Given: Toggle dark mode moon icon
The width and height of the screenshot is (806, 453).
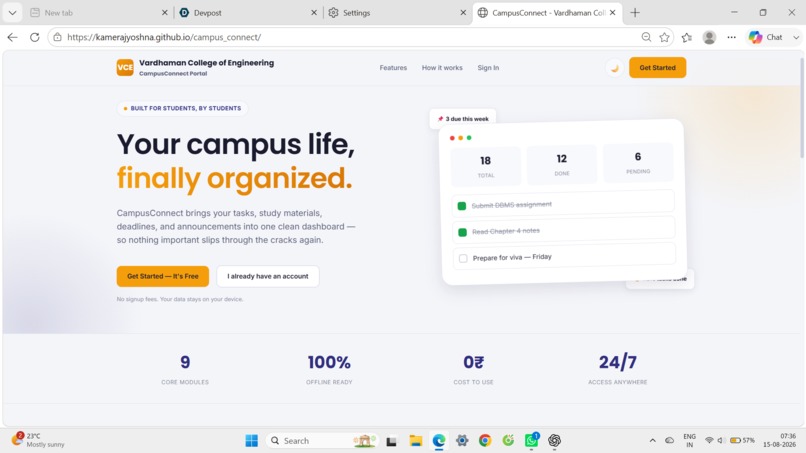Looking at the screenshot, I should pyautogui.click(x=614, y=68).
